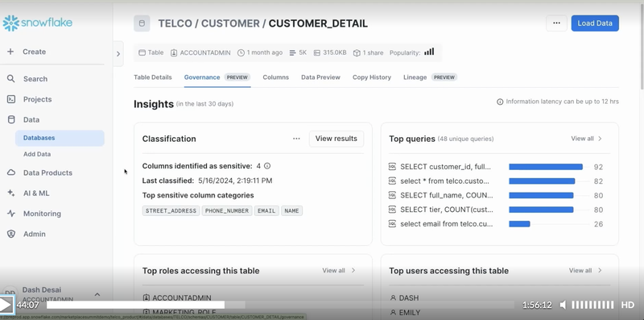The height and width of the screenshot is (320, 644).
Task: Click the EMAIL category tag
Action: tap(266, 210)
